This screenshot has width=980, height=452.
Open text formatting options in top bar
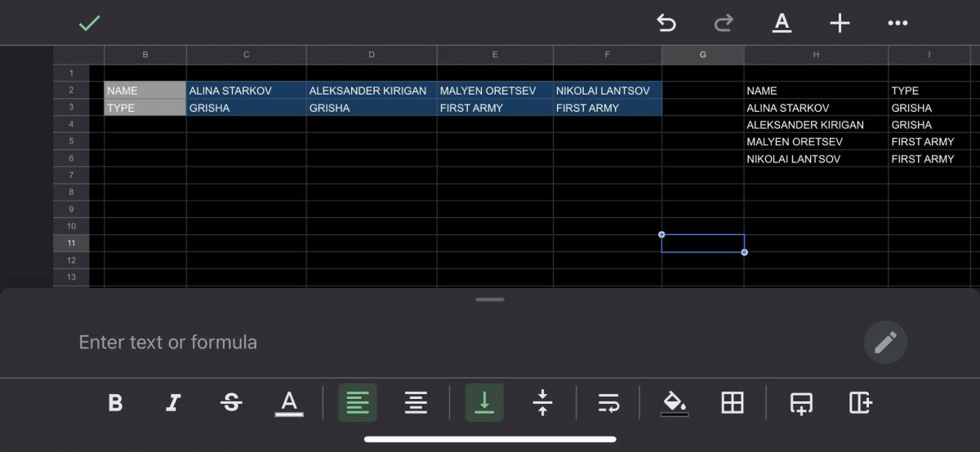click(x=782, y=24)
